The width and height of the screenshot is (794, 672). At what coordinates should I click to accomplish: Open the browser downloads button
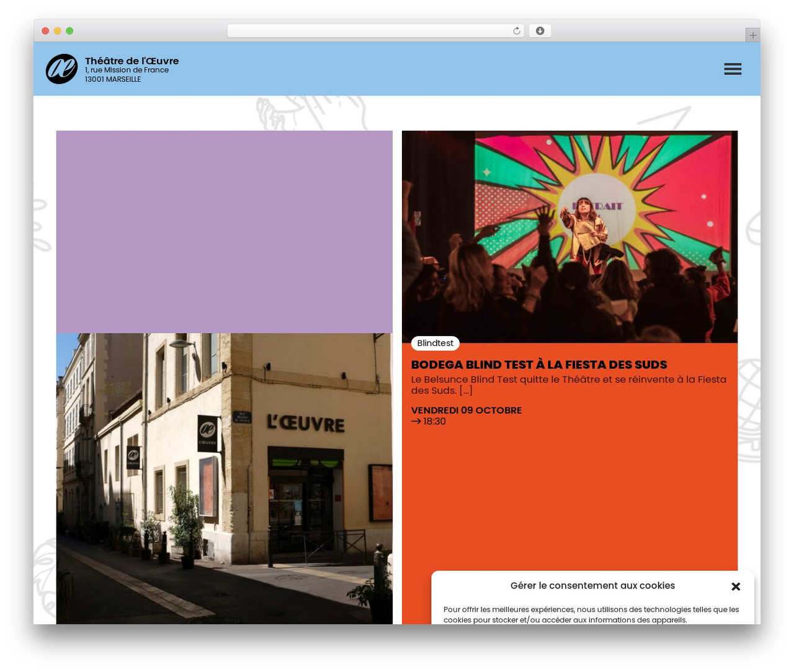pos(540,31)
